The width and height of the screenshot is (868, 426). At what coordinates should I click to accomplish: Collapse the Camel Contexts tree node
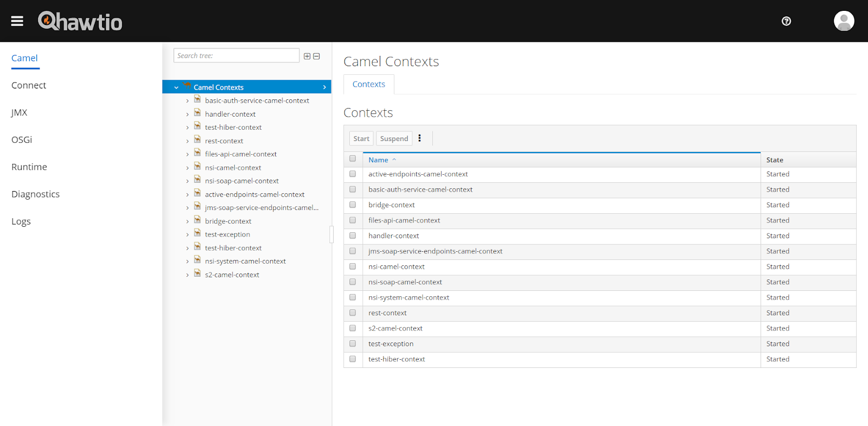176,87
